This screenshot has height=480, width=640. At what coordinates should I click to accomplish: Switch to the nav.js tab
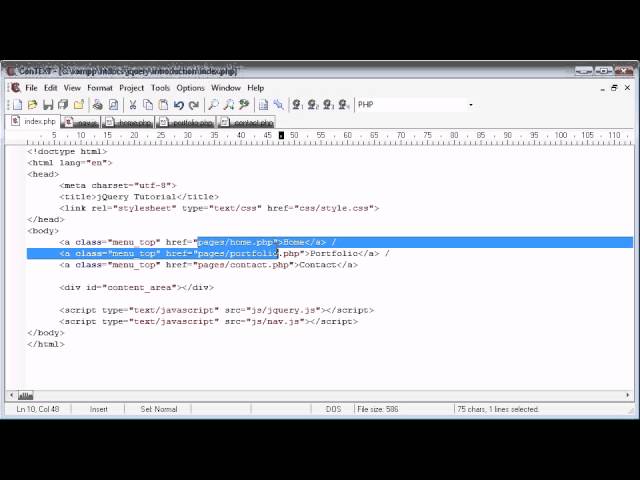(x=81, y=122)
